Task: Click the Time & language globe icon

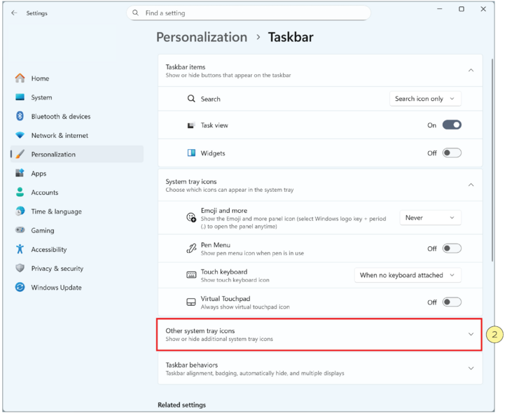Action: coord(20,211)
